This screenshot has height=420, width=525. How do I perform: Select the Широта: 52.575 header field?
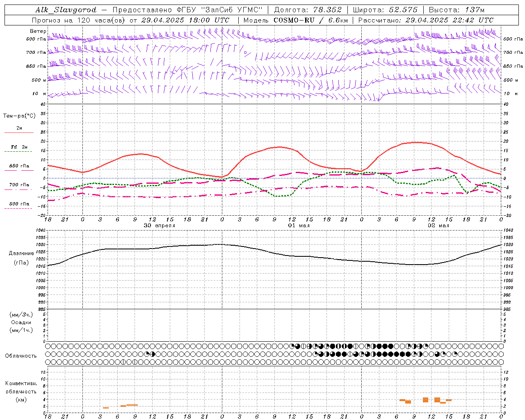[x=385, y=10]
